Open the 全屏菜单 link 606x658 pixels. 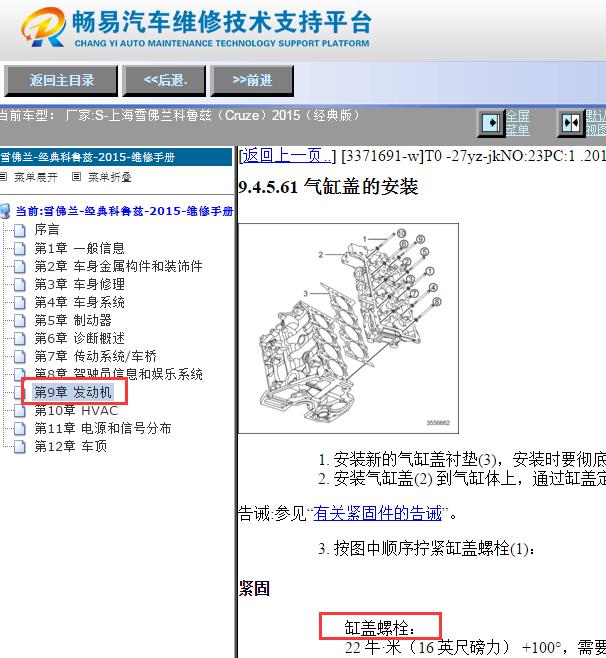click(x=517, y=123)
